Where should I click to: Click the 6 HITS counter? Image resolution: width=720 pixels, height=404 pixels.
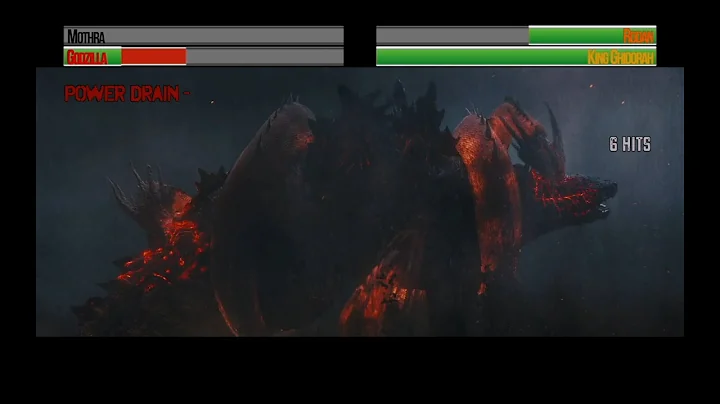point(630,144)
